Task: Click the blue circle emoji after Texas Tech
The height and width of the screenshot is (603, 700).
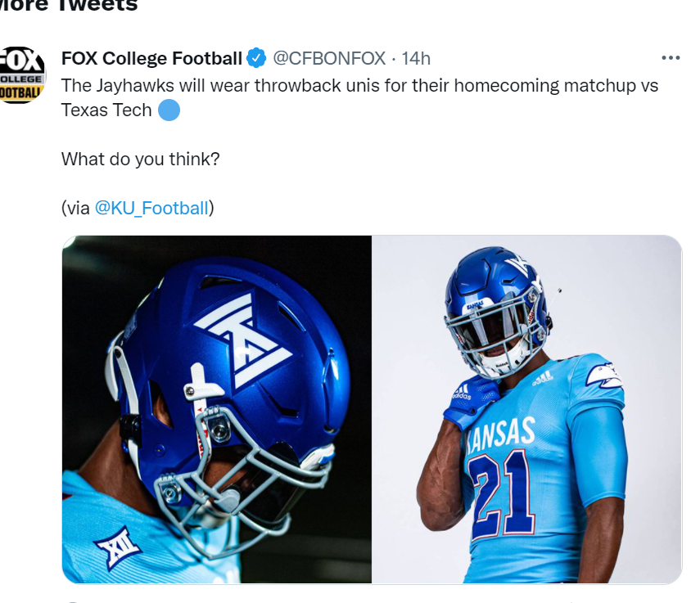Action: click(x=169, y=110)
